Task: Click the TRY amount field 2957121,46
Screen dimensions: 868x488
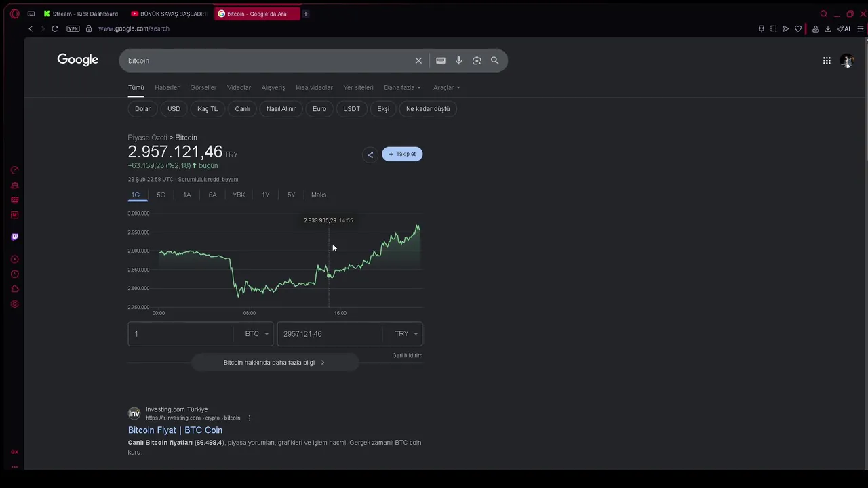Action: 330,334
